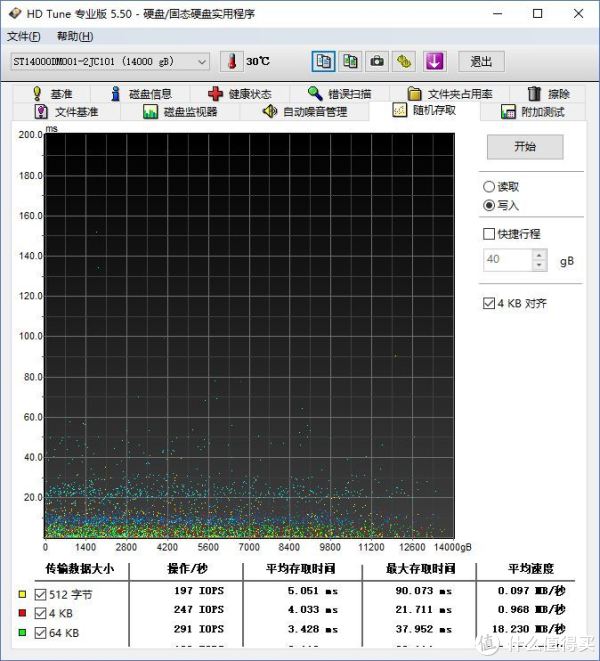Image resolution: width=600 pixels, height=661 pixels.
Task: Uncheck the 512 字节 checkbox
Action: (x=40, y=594)
